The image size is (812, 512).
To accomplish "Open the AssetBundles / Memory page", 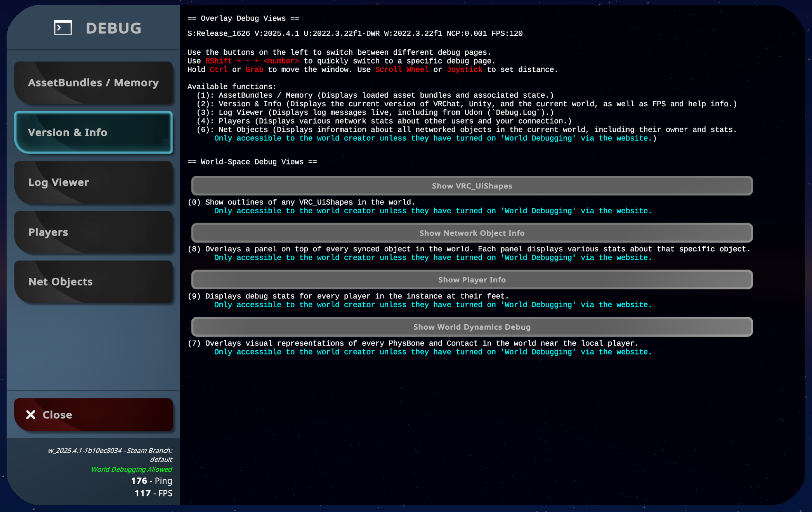I will point(93,83).
